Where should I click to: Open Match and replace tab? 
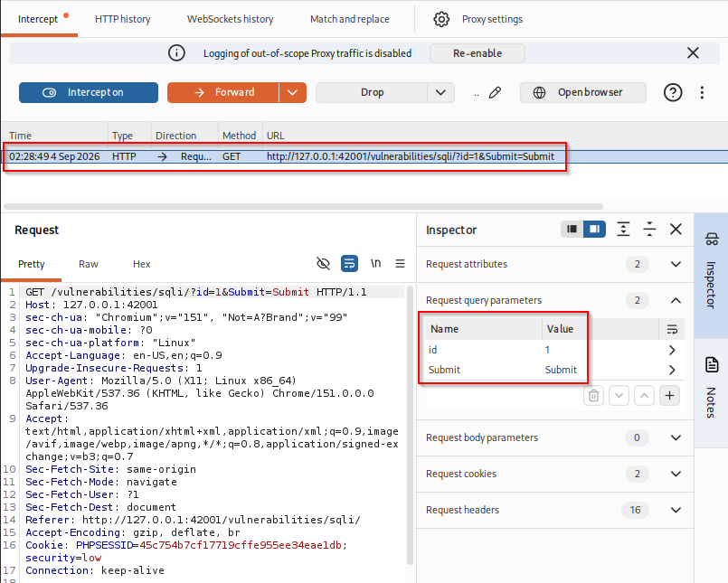(x=350, y=19)
